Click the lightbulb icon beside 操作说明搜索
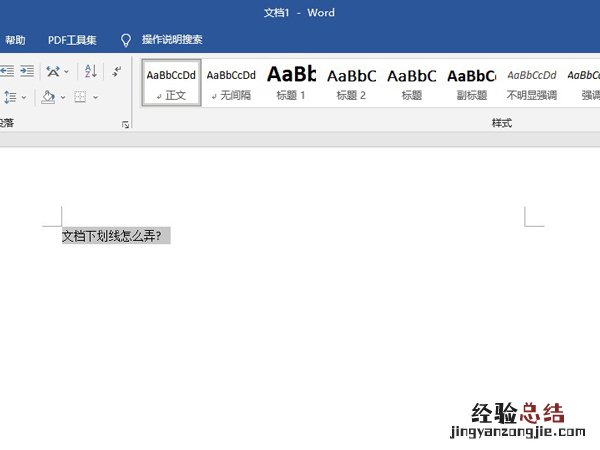600x450 pixels. coord(126,40)
